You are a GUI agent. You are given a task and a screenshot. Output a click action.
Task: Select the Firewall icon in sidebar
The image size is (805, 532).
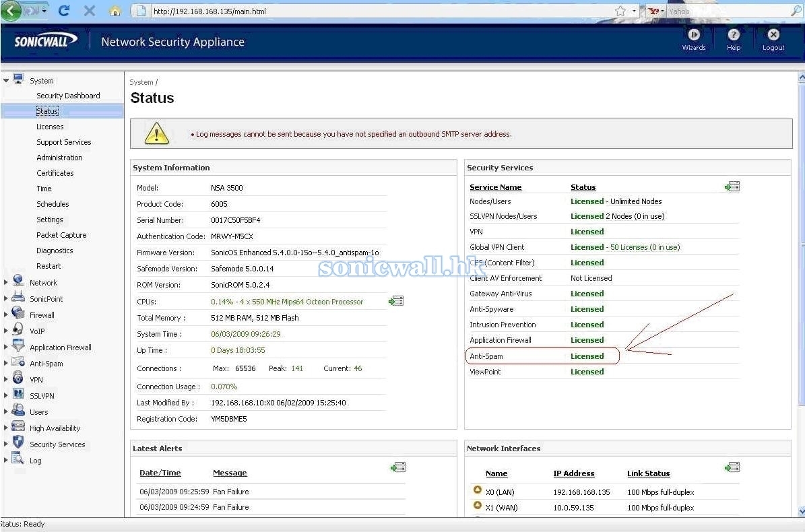click(x=18, y=312)
